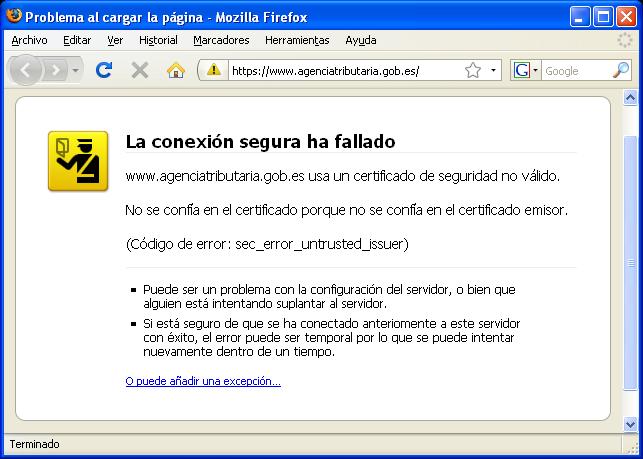
Task: Click inside the Google search box
Action: click(x=575, y=70)
